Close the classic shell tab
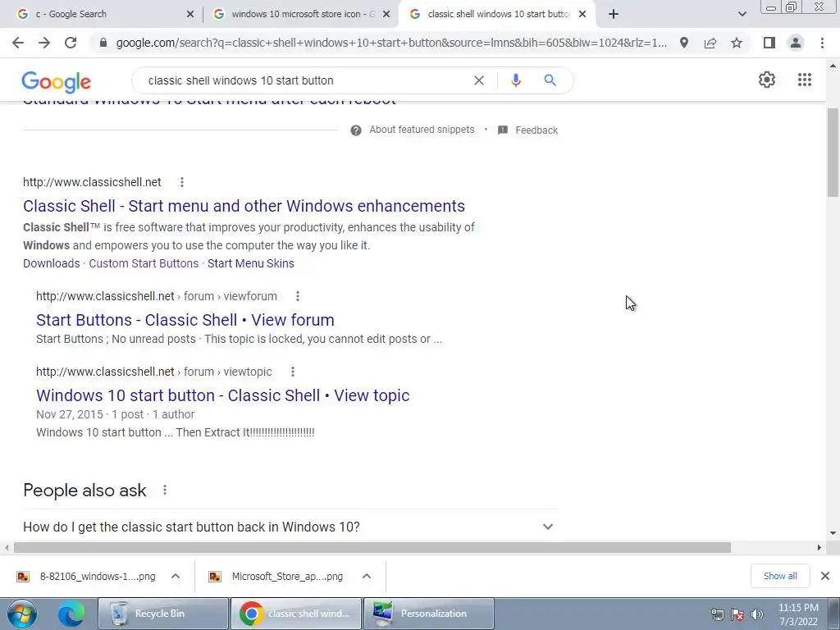 [x=582, y=15]
